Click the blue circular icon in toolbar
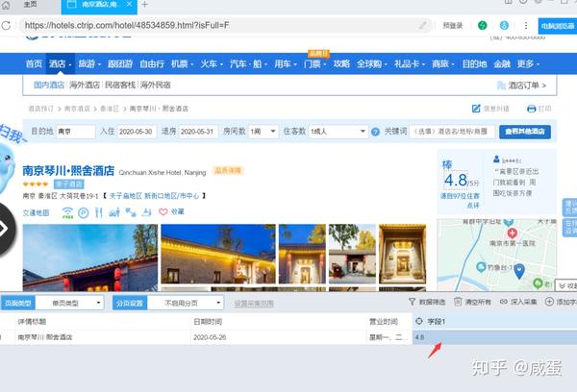 pos(504,25)
